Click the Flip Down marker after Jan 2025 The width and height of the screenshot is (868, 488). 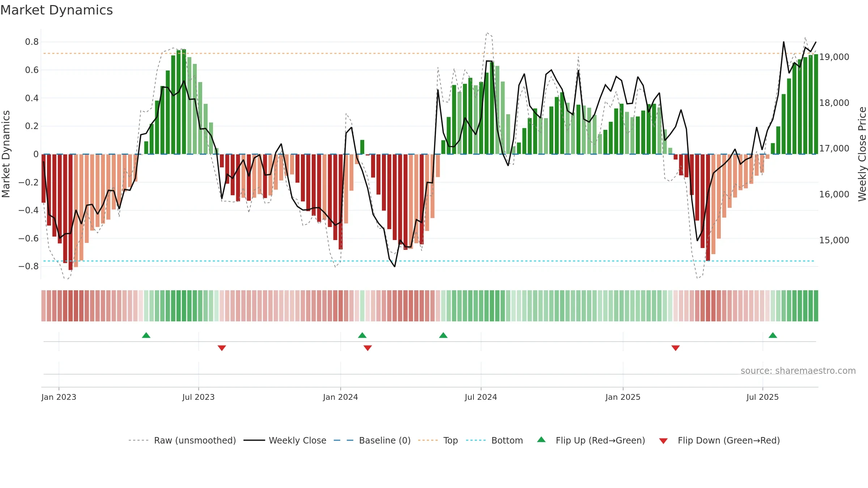pyautogui.click(x=676, y=348)
